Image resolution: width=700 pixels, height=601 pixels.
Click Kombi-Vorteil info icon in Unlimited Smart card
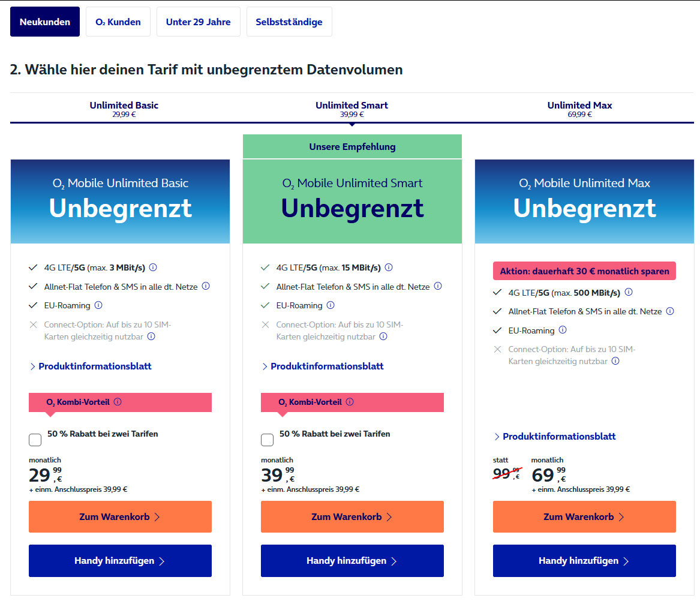click(x=350, y=402)
